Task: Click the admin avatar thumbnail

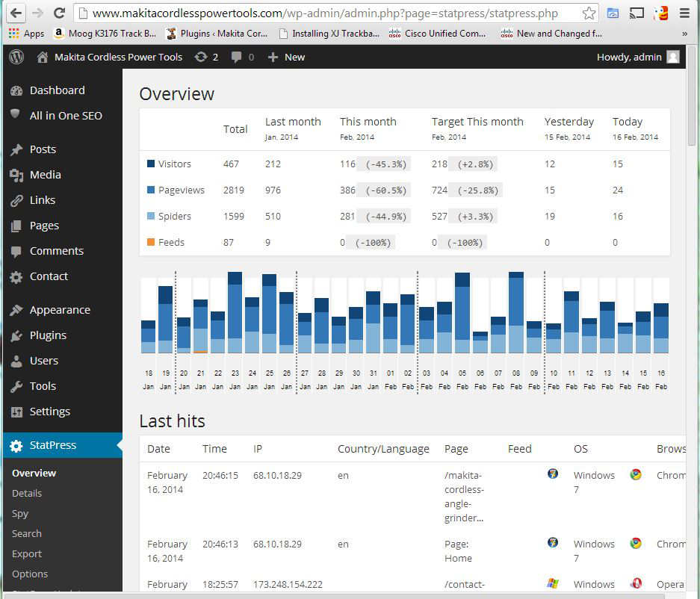Action: click(x=673, y=57)
